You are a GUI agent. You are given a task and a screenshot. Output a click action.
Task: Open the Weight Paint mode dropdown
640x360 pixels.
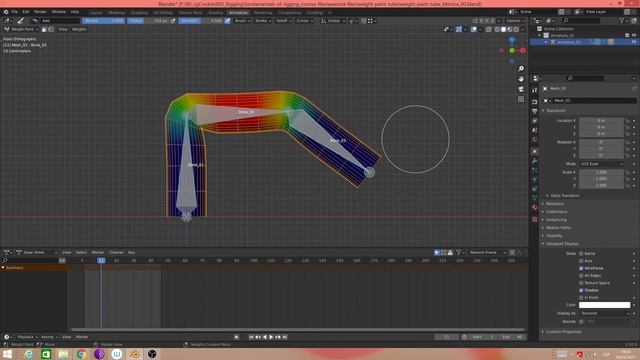(21, 29)
